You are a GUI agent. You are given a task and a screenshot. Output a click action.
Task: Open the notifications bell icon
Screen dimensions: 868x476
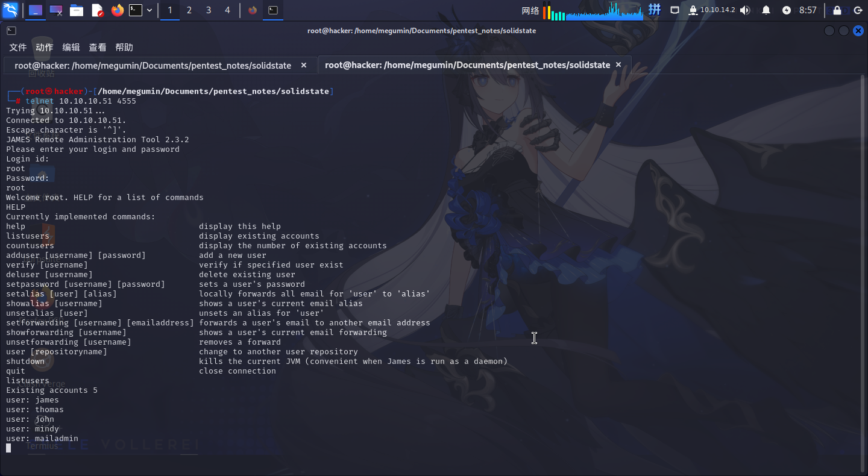point(766,10)
